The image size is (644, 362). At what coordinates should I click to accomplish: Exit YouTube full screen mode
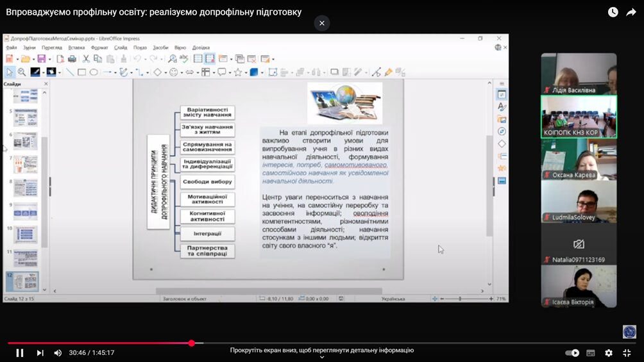(627, 353)
